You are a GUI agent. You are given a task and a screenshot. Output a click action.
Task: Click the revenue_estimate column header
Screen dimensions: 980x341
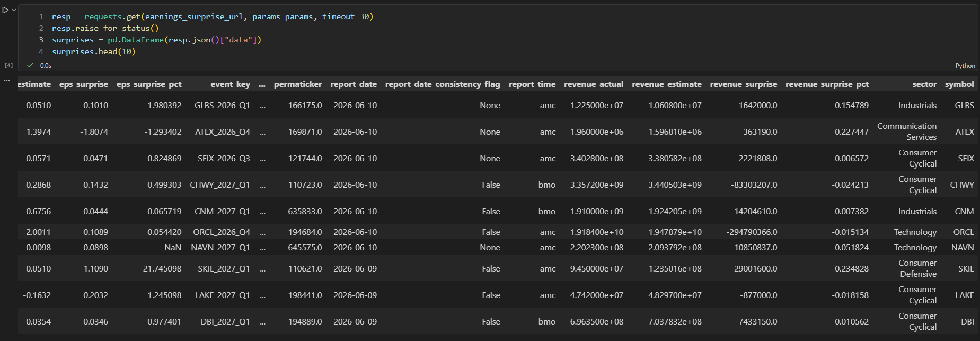(x=667, y=84)
